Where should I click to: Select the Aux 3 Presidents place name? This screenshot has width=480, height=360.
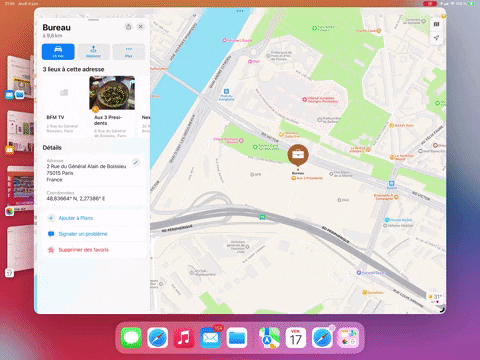pos(108,120)
